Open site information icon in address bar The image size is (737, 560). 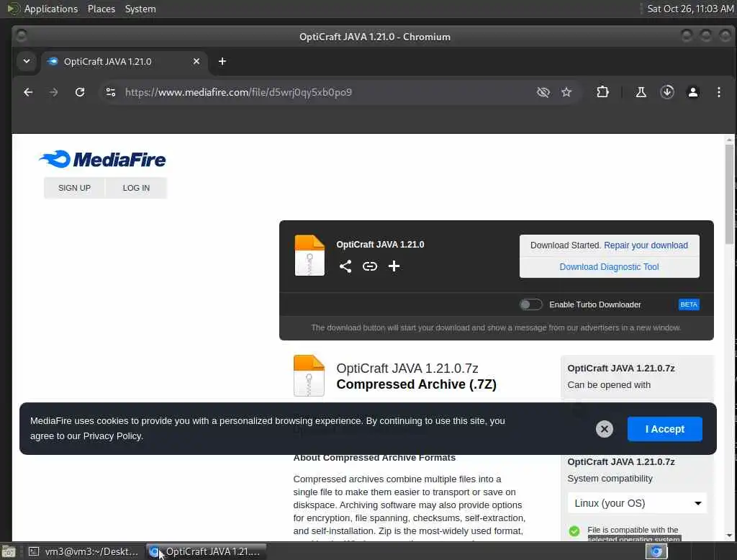(x=111, y=92)
